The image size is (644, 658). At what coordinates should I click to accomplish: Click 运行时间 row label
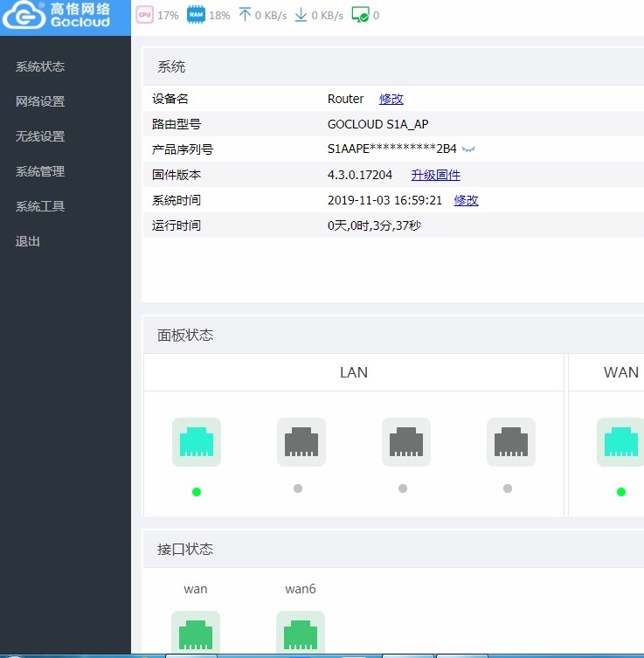click(177, 225)
